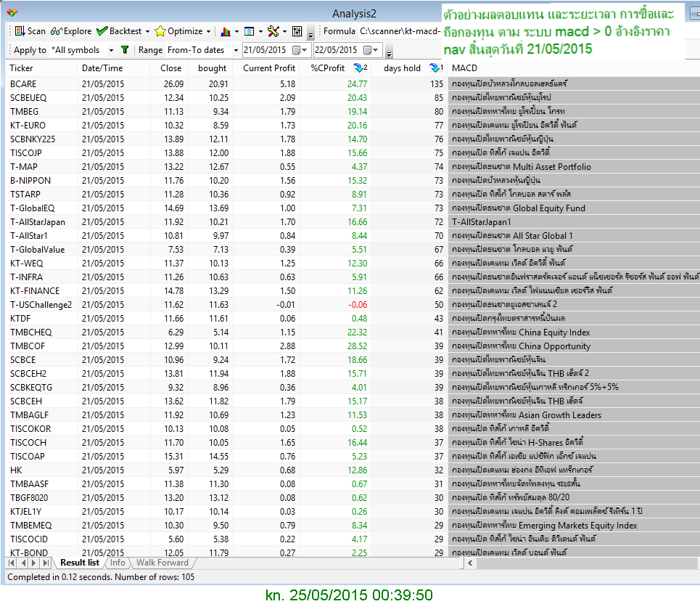Sort by Current Profit column header
The width and height of the screenshot is (700, 604).
coord(265,68)
